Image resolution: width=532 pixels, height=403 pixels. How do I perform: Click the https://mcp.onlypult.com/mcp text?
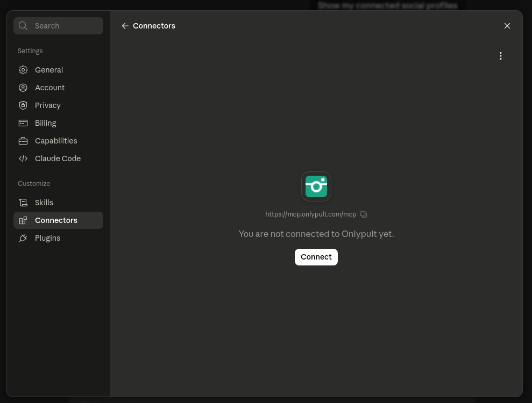tap(310, 214)
